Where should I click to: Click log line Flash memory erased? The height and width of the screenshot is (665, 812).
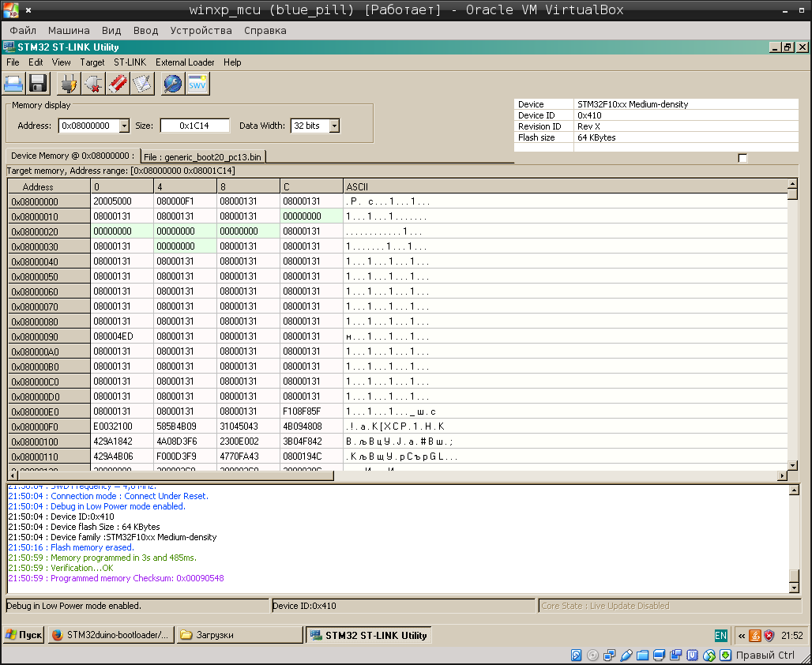(x=71, y=547)
